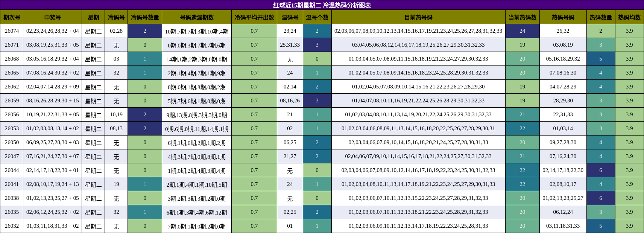Click cold number cell 08,13
Viewport: 644px width, 233px height.
[116, 128]
